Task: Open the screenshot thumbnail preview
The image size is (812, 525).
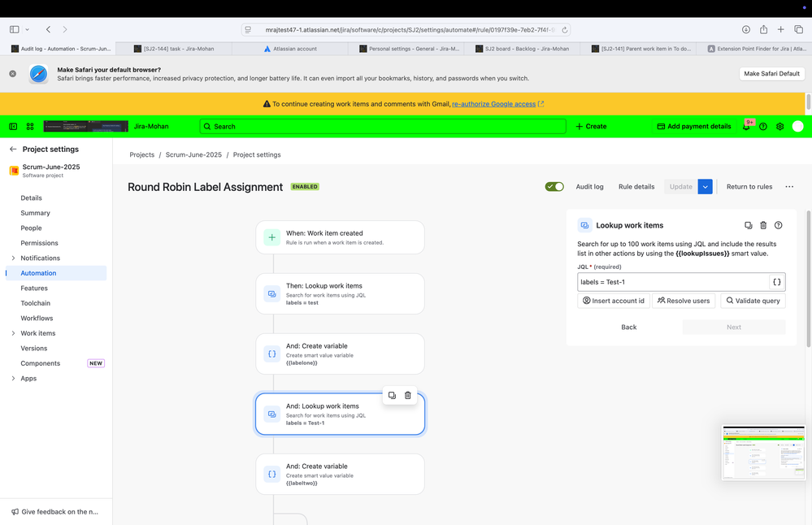Action: 763,453
